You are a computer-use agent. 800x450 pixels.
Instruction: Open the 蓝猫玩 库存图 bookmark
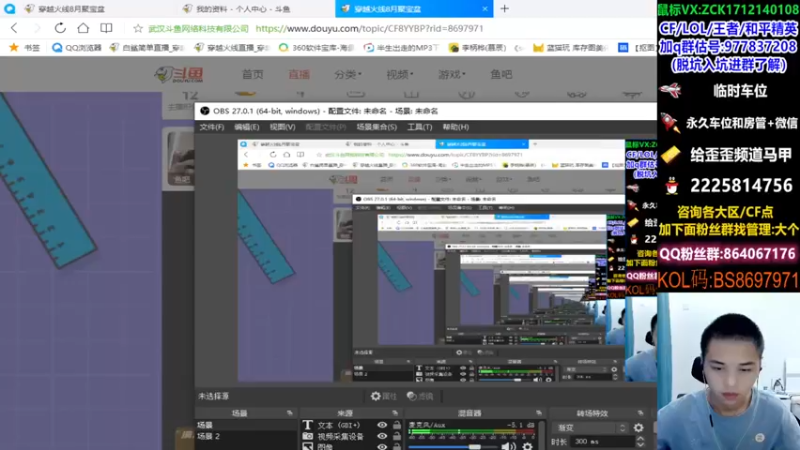pos(570,47)
